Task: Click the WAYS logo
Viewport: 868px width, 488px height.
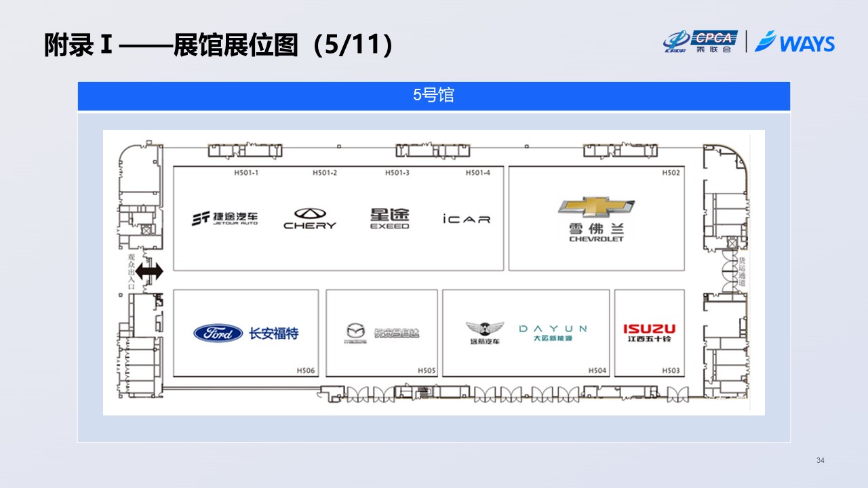Action: click(796, 42)
